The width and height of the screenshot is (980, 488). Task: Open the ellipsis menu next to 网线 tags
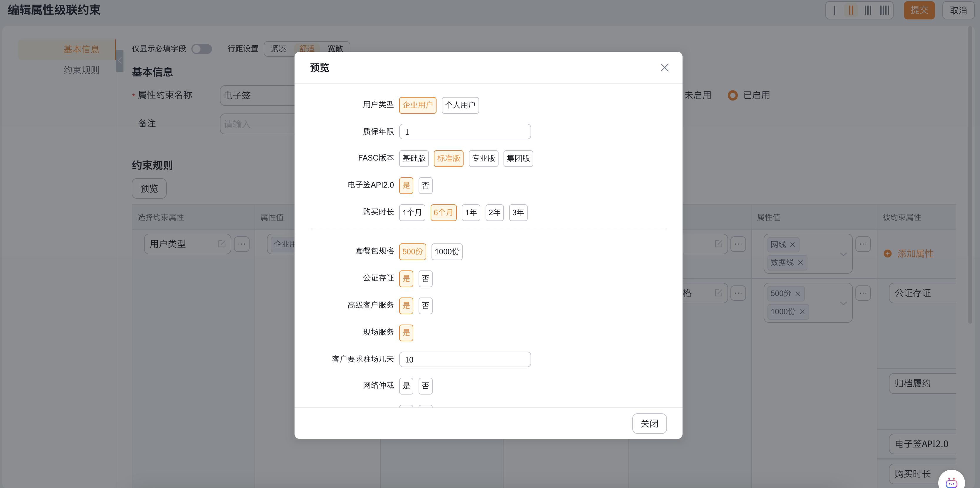(x=863, y=244)
